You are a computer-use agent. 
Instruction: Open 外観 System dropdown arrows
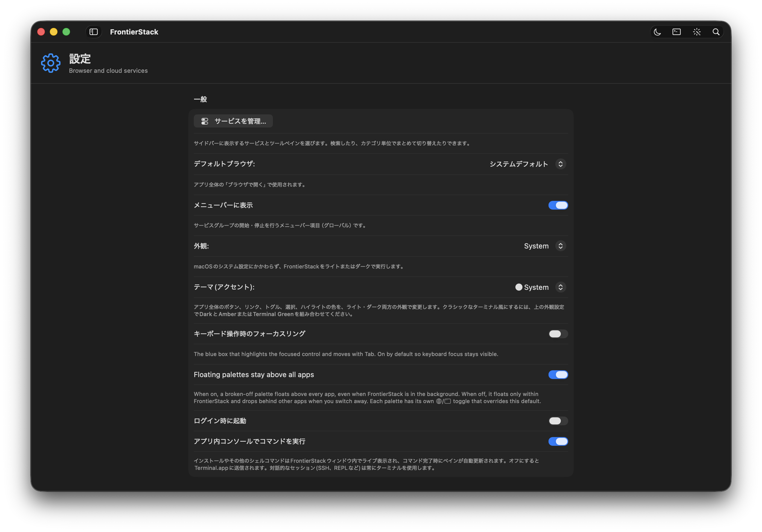coord(561,246)
